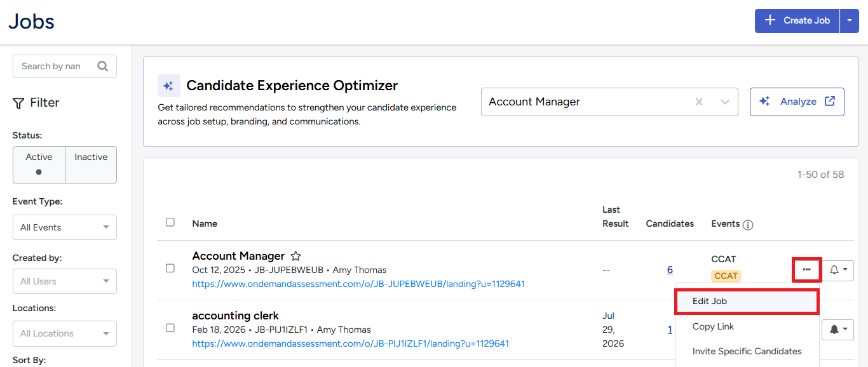Click the Analyze button

point(797,102)
